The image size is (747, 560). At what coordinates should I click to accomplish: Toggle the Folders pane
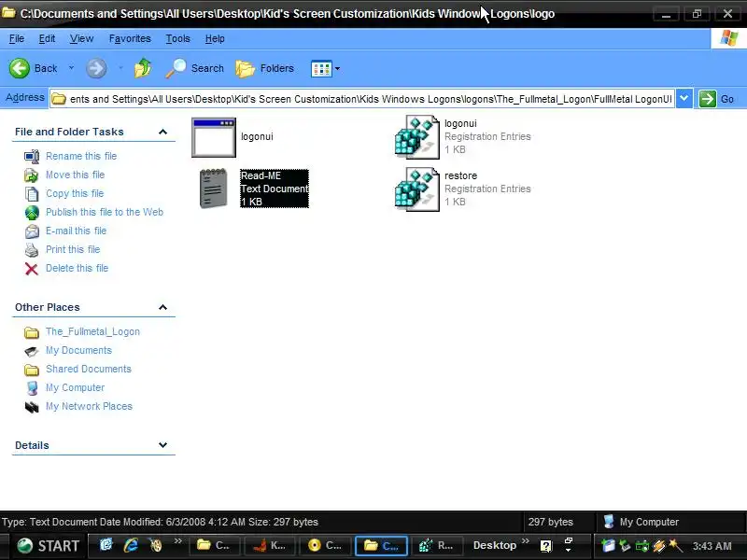[x=265, y=68]
